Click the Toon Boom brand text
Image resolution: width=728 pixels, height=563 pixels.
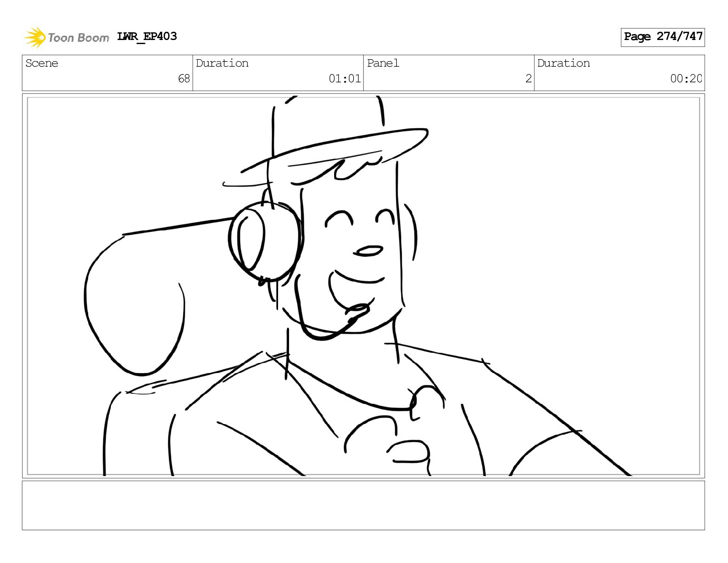coord(79,38)
